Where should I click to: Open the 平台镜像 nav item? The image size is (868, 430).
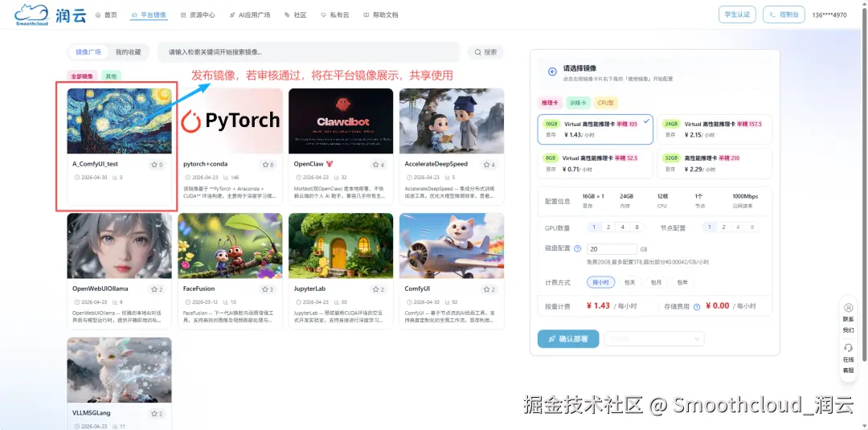pyautogui.click(x=149, y=15)
